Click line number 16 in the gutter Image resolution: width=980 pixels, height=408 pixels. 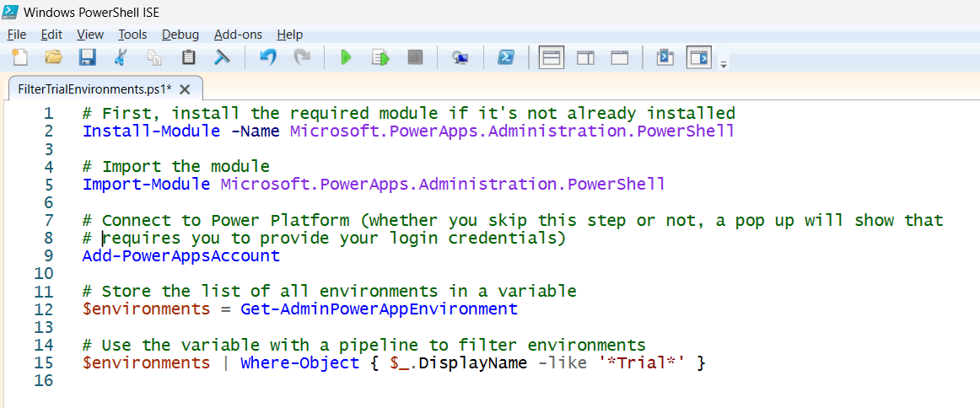tap(44, 380)
